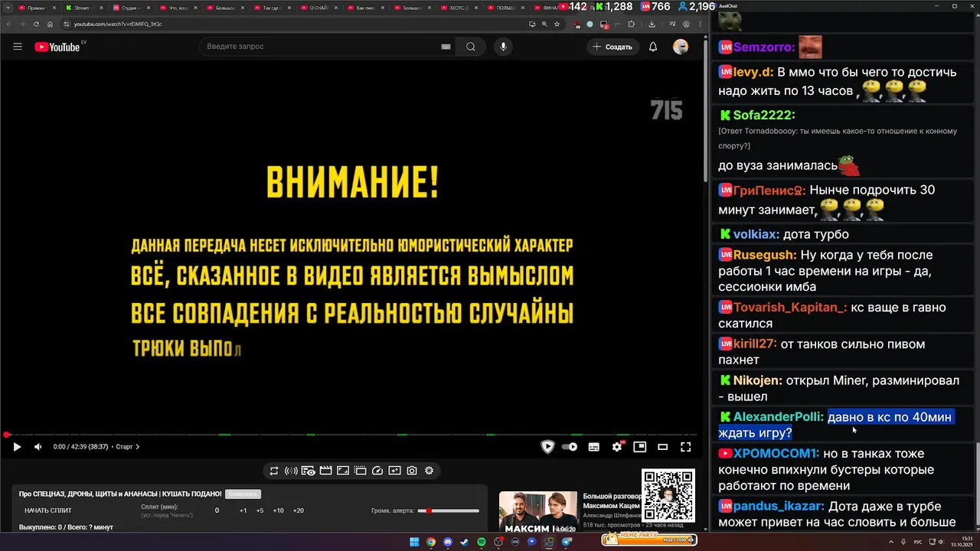This screenshot has height=551, width=980.
Task: Add +20 minutes to split
Action: (x=298, y=510)
